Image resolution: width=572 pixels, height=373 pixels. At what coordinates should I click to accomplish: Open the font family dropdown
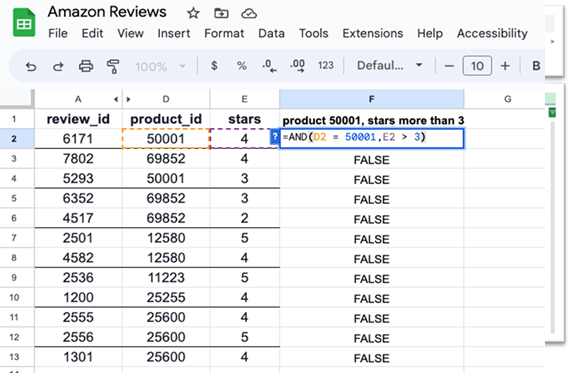(x=389, y=65)
